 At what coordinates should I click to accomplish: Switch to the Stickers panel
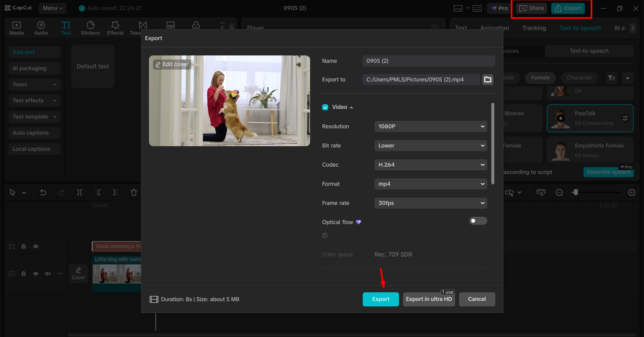[x=90, y=28]
